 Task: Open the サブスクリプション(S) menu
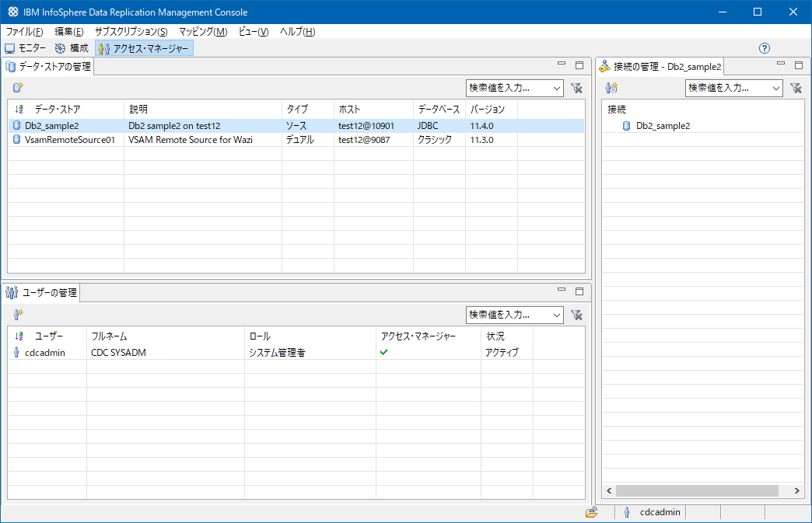point(131,32)
